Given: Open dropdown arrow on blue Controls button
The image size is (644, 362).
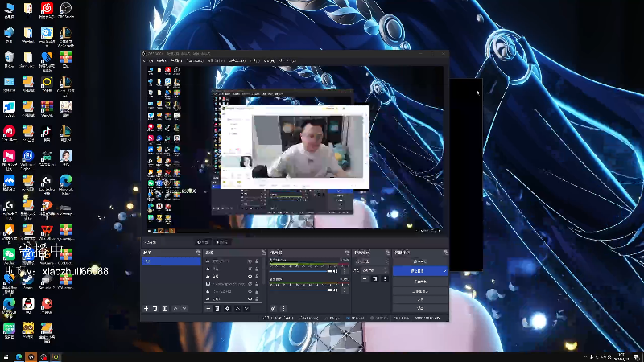Looking at the screenshot, I should 444,271.
